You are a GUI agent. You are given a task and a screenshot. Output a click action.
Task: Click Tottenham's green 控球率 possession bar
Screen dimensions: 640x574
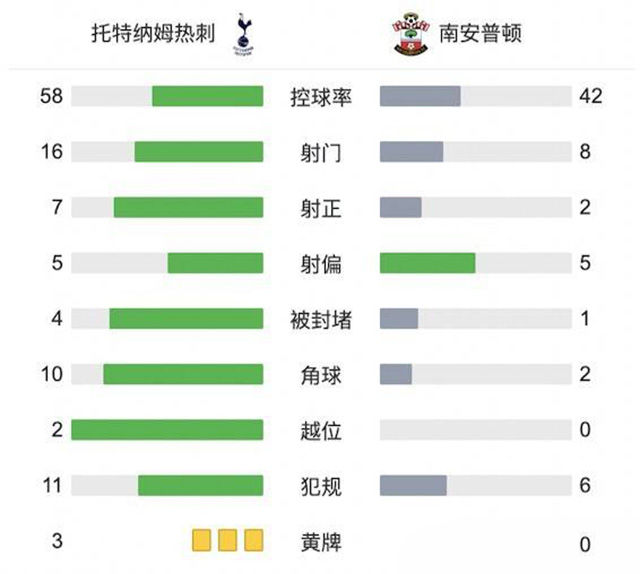[207, 96]
